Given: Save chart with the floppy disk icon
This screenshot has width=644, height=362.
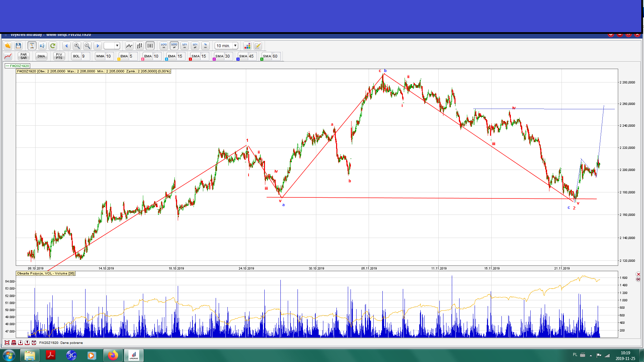Looking at the screenshot, I should pos(18,46).
